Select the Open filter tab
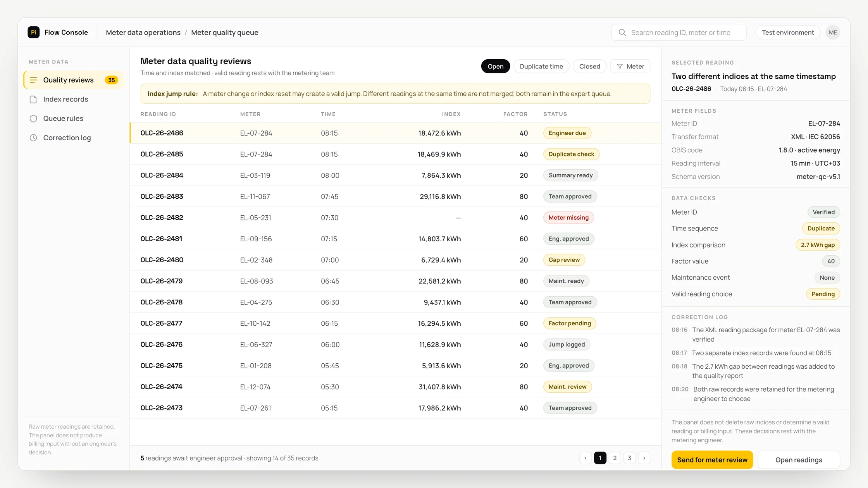Viewport: 868px width, 488px height. point(495,67)
